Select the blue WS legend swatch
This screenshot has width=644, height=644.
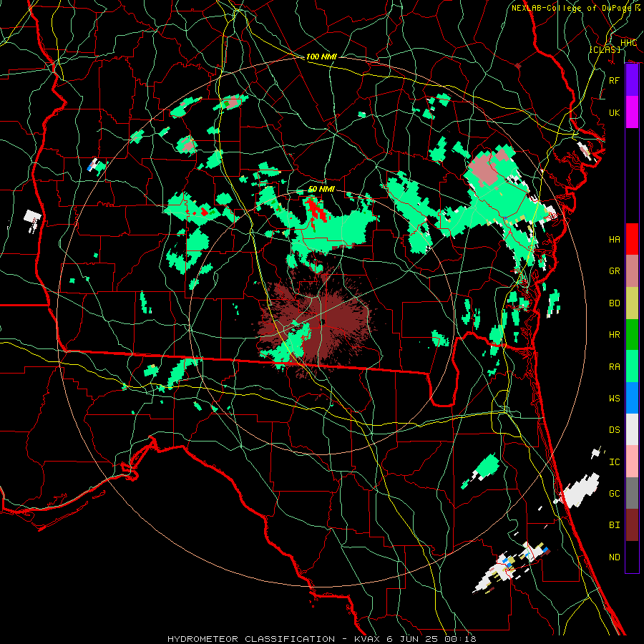[x=632, y=398]
